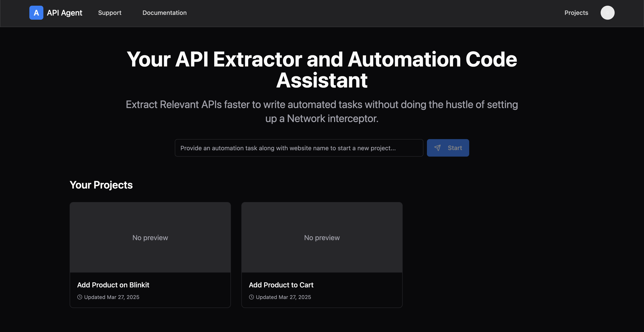Open Add Product on Blinkit preview thumbnail
644x332 pixels.
pyautogui.click(x=150, y=237)
